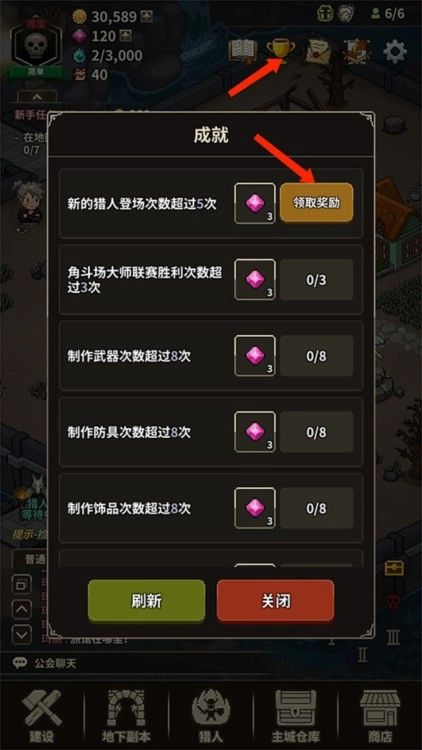Open the 商店 shop tab

[380, 716]
